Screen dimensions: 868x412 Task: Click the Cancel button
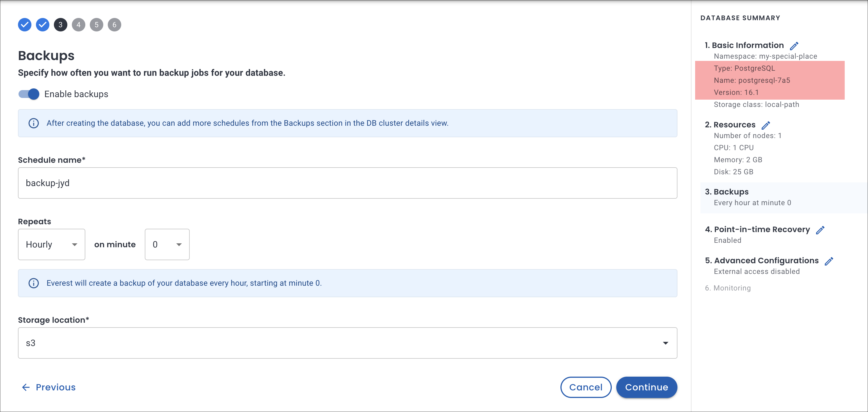[586, 387]
